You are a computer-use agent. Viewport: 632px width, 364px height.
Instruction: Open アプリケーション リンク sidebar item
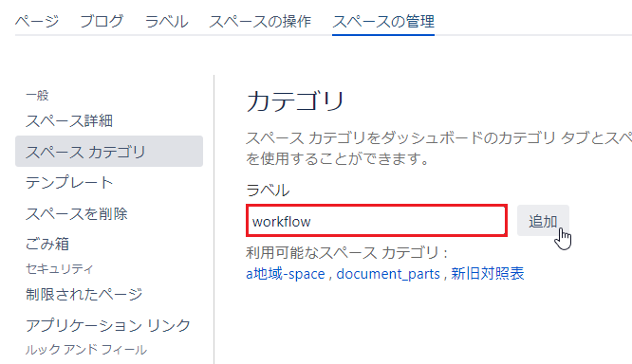click(x=108, y=325)
